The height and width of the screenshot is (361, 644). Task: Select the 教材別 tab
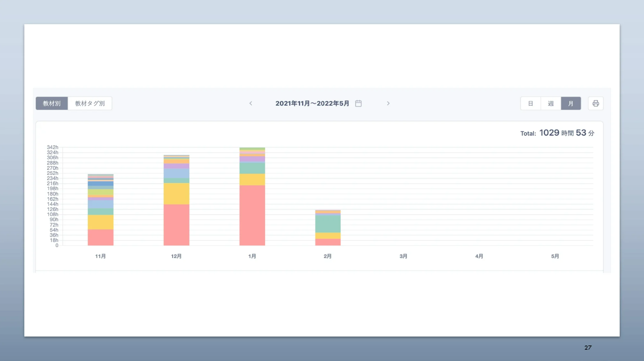[x=52, y=103]
